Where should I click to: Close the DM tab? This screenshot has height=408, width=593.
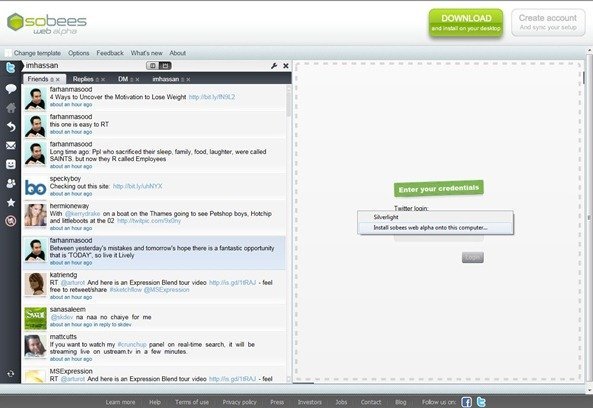pos(137,79)
